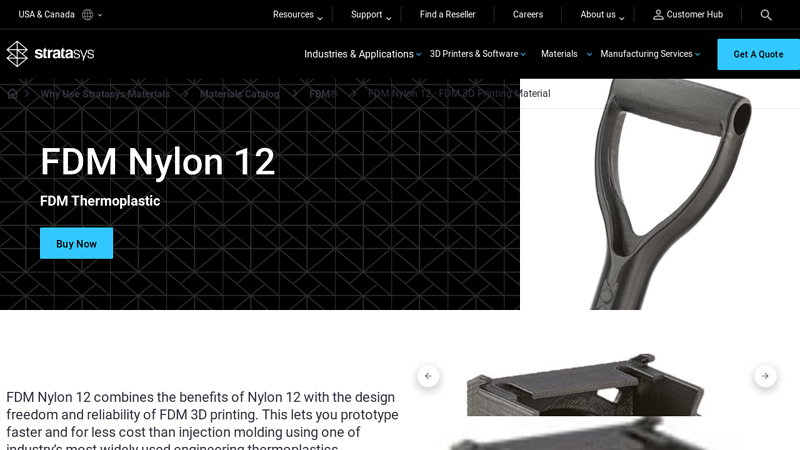Image resolution: width=800 pixels, height=450 pixels.
Task: Click the Stratasys logo
Action: pyautogui.click(x=50, y=54)
